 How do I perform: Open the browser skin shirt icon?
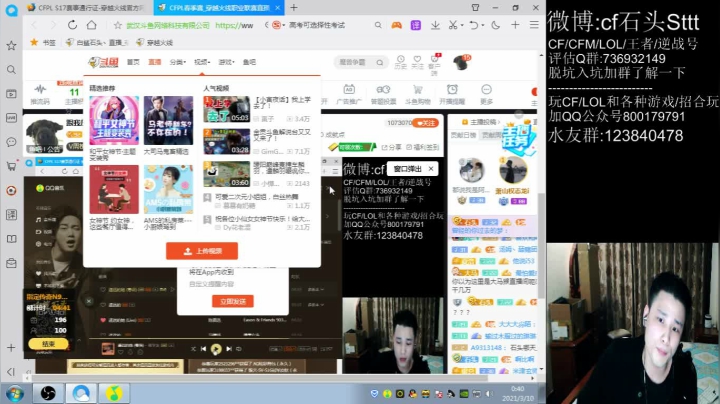(475, 7)
